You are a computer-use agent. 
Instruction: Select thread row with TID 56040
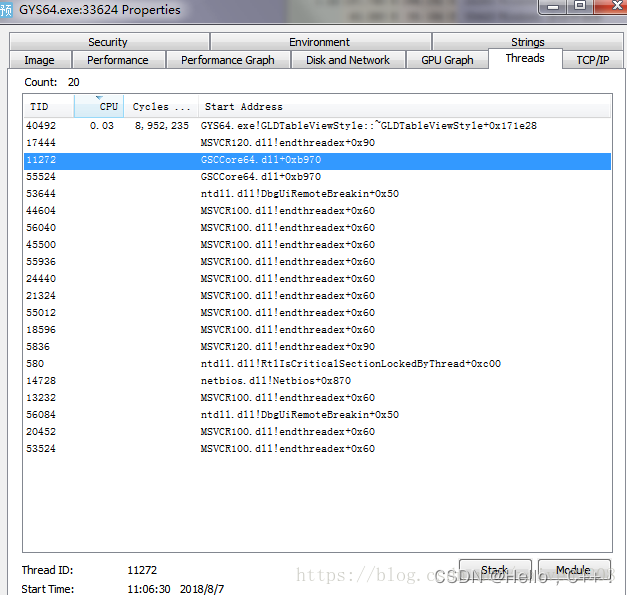317,228
